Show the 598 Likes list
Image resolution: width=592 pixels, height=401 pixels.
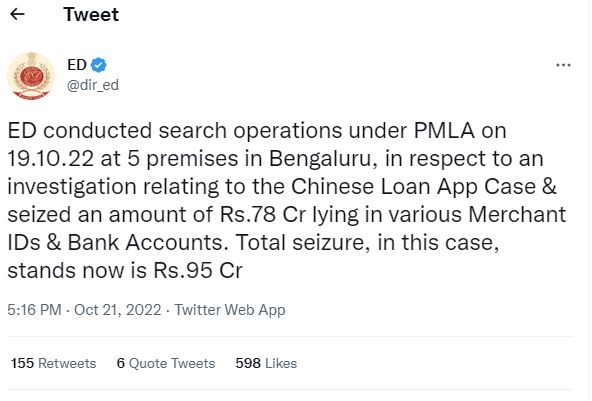[266, 363]
